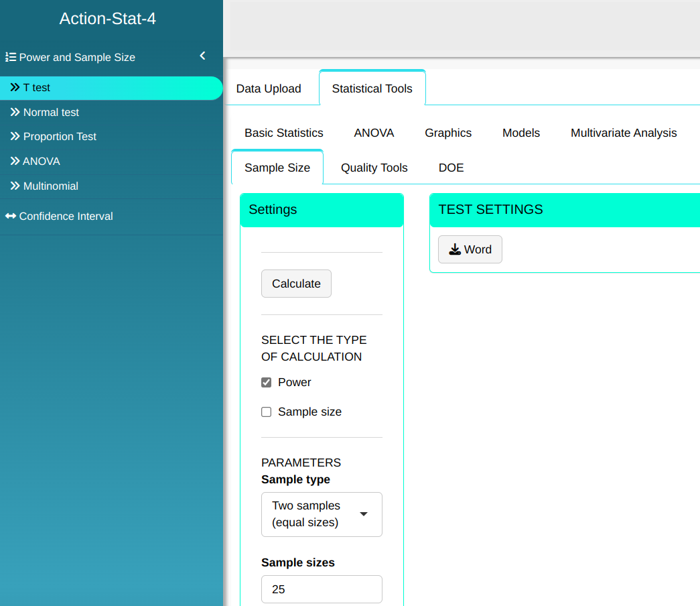Collapse the Power and Sample Size chevron
The width and height of the screenshot is (700, 606).
coord(202,56)
